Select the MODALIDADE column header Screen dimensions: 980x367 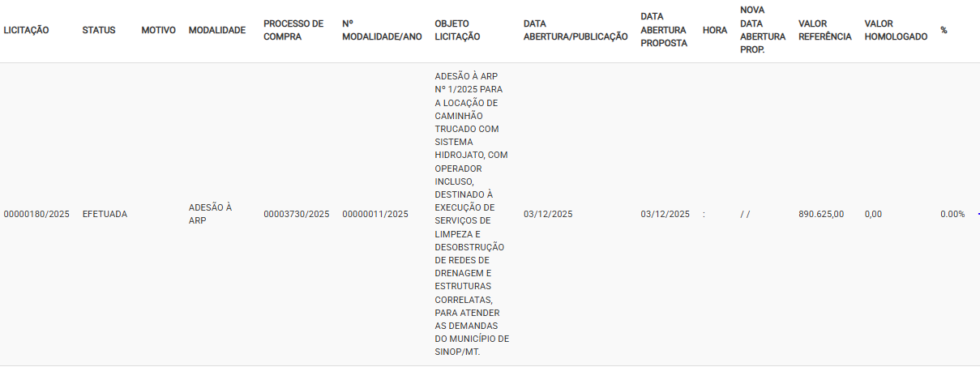(216, 30)
